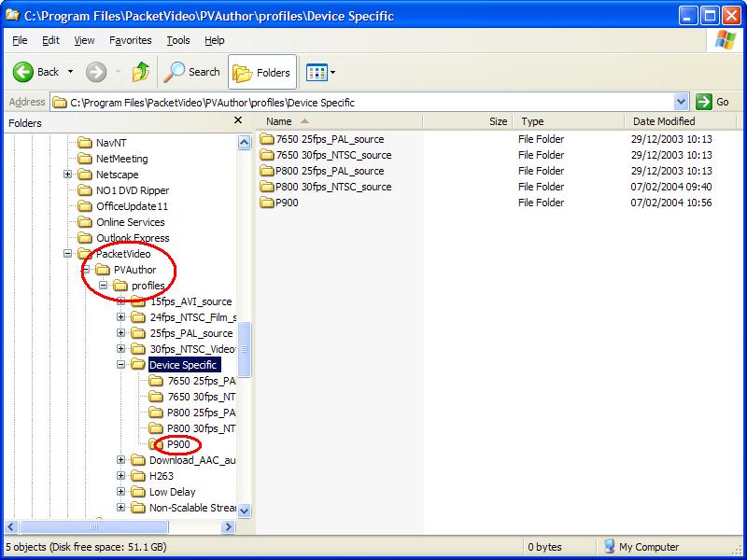
Task: Open the Search pane
Action: point(192,72)
